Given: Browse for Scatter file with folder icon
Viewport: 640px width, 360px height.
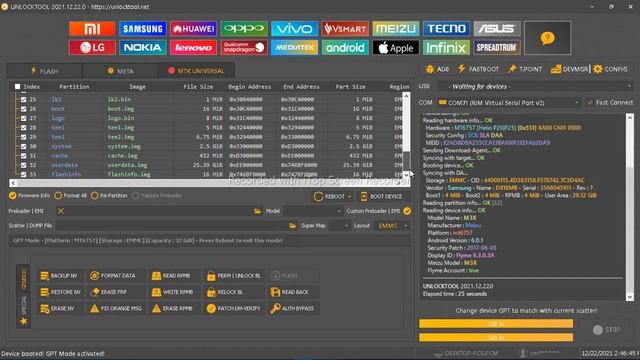Looking at the screenshot, I should (292, 226).
